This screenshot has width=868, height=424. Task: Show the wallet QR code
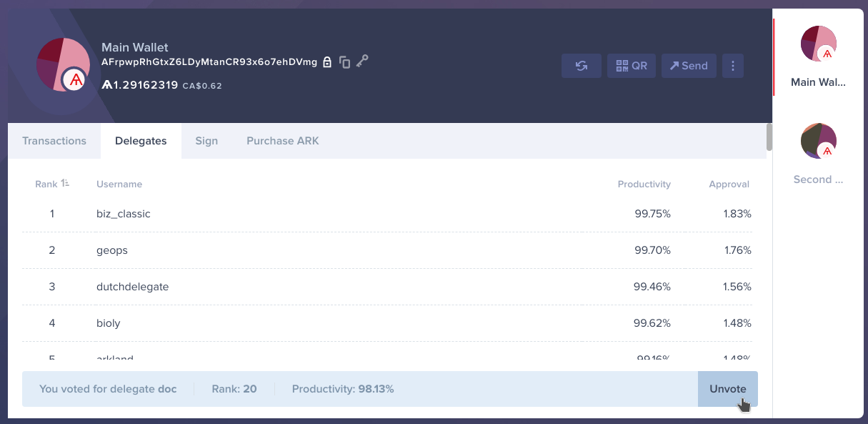[632, 66]
